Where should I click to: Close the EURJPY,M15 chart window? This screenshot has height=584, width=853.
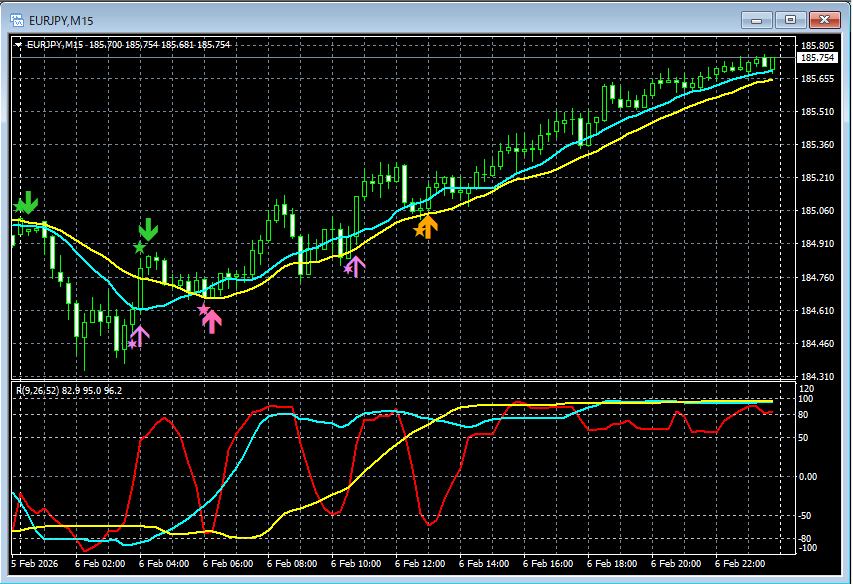(x=824, y=20)
